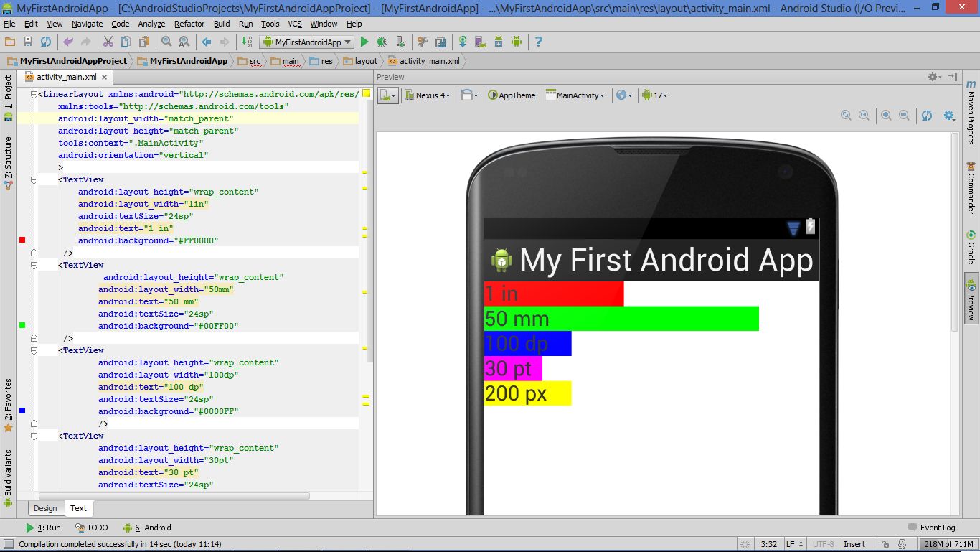Image resolution: width=980 pixels, height=552 pixels.
Task: Toggle the 7: Structure side panel
Action: (9, 163)
